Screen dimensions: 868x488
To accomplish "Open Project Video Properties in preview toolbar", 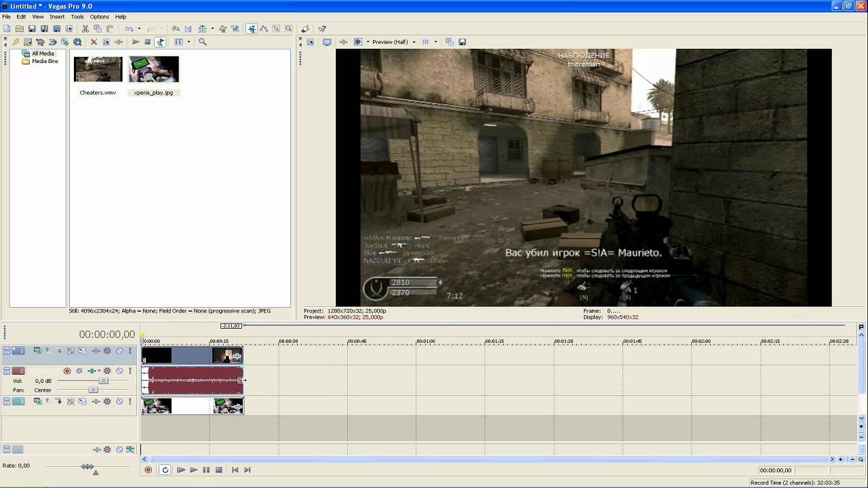I will [311, 42].
